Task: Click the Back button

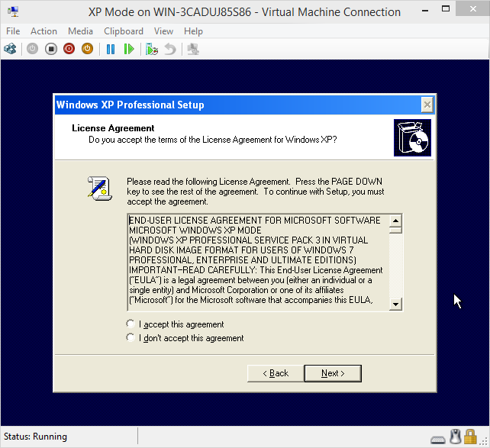Action: click(x=276, y=373)
